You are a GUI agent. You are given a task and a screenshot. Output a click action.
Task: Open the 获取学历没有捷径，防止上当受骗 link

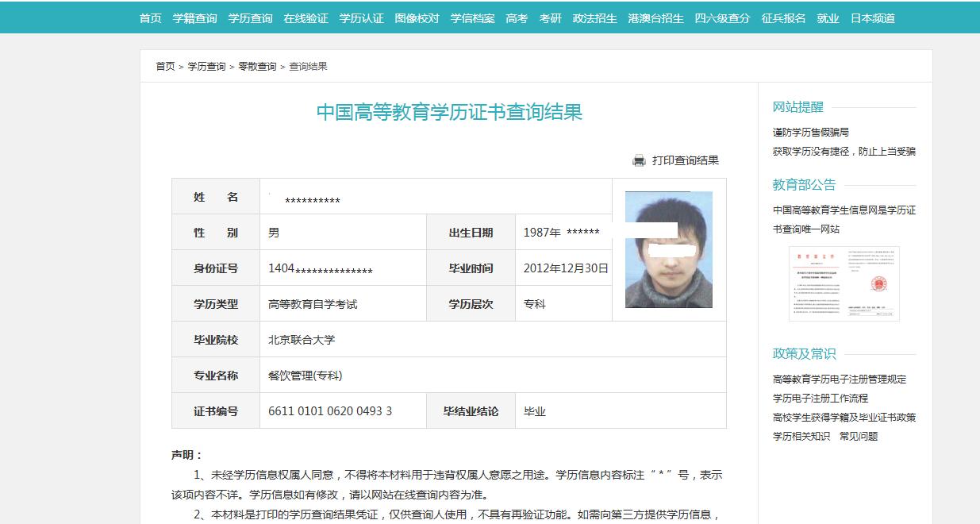(x=844, y=152)
